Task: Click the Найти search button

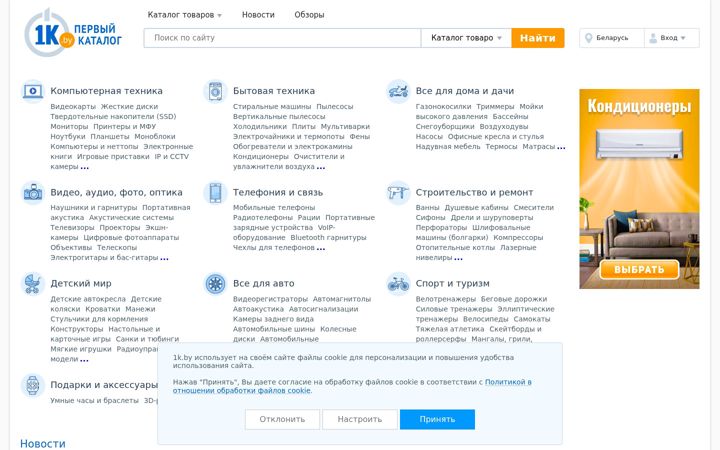Action: (x=538, y=38)
